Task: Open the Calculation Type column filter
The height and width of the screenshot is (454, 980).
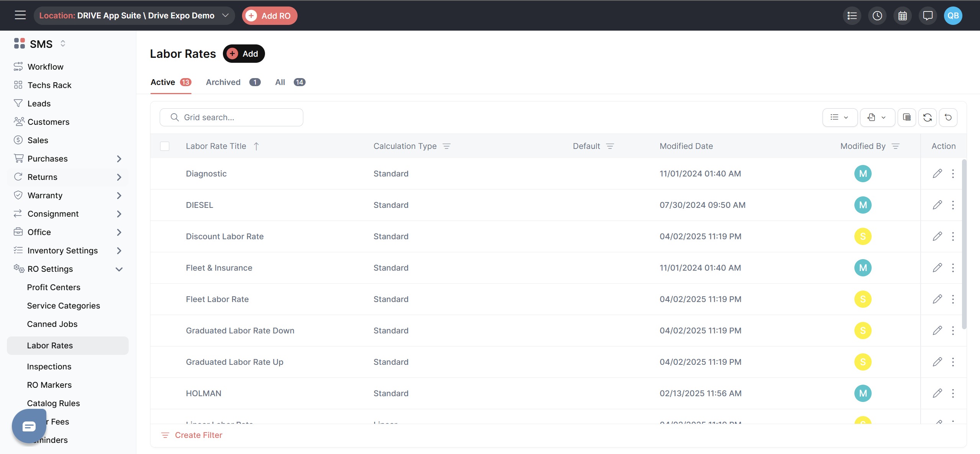Action: [446, 146]
